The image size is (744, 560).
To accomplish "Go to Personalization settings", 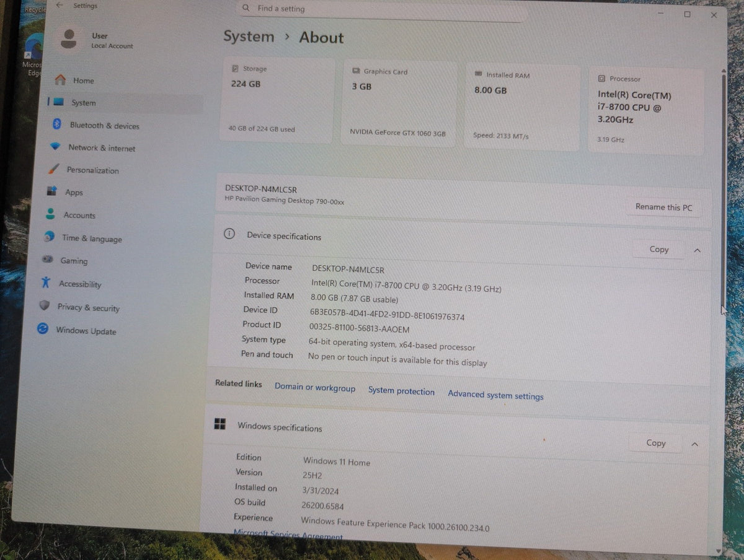I will click(x=92, y=170).
